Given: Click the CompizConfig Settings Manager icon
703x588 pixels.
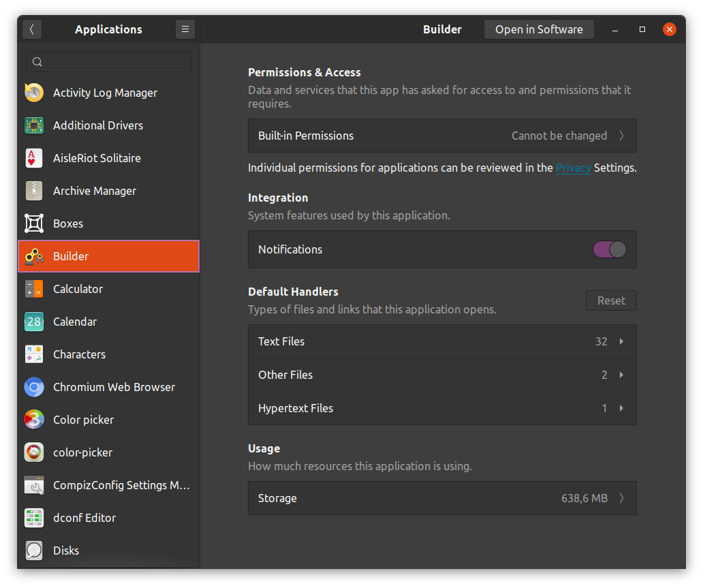Looking at the screenshot, I should [34, 486].
